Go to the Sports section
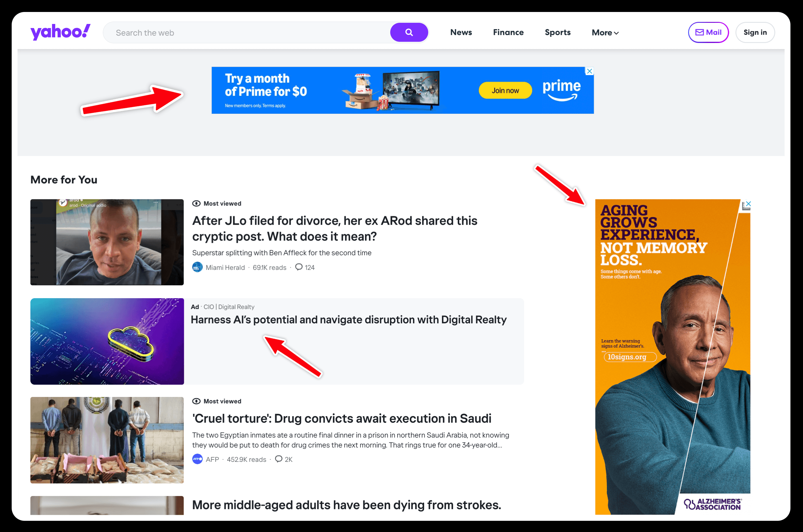Screen dimensions: 803x532 click(x=557, y=32)
